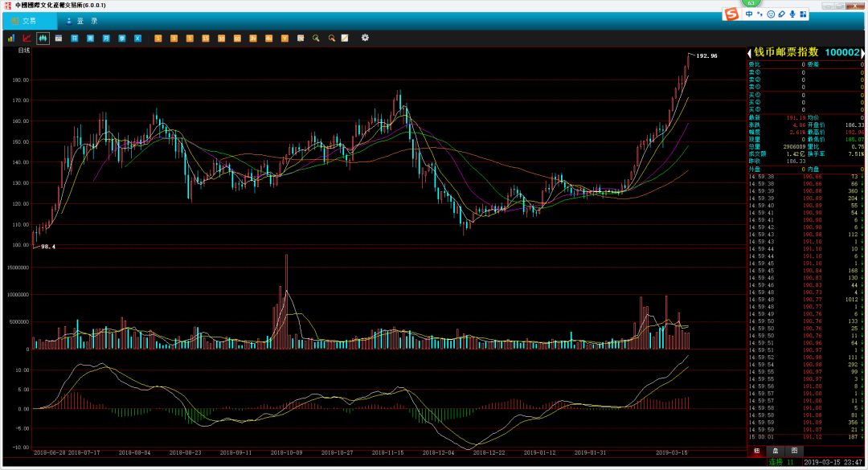Click the date-time 2019-03-15 23:47
868x470 pixels.
coord(833,462)
